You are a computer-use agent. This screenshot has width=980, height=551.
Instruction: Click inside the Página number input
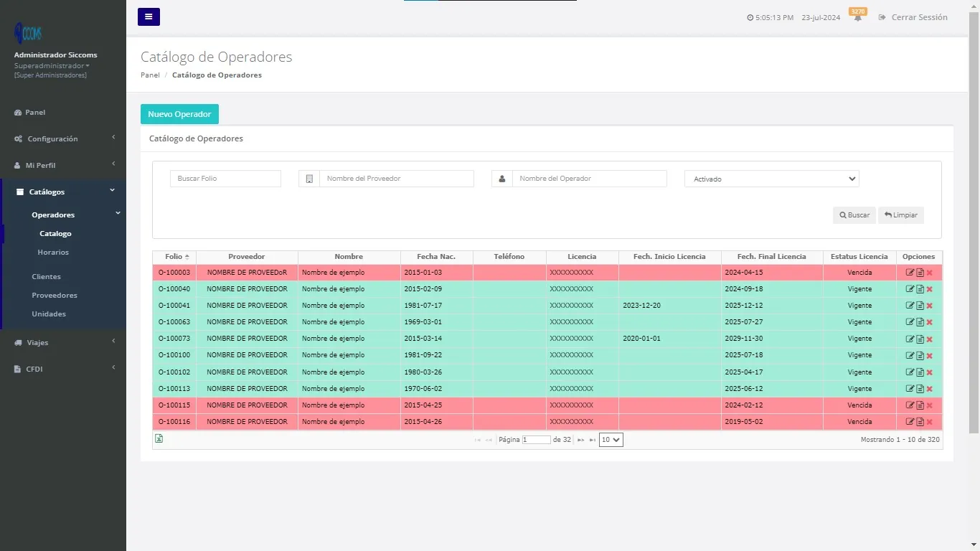pos(537,439)
